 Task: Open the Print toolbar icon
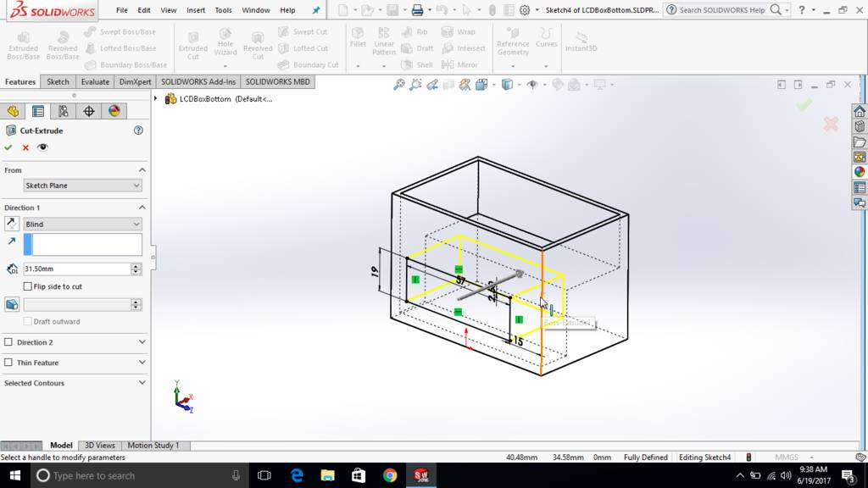coord(417,10)
